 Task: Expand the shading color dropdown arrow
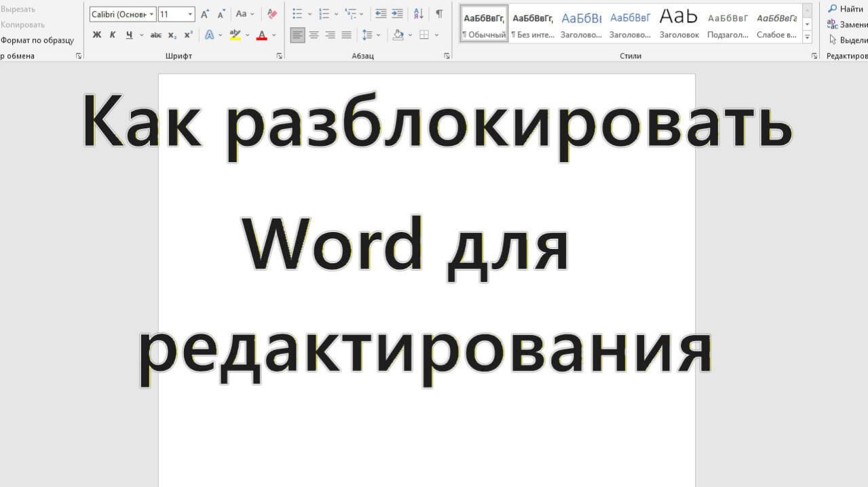pyautogui.click(x=410, y=35)
